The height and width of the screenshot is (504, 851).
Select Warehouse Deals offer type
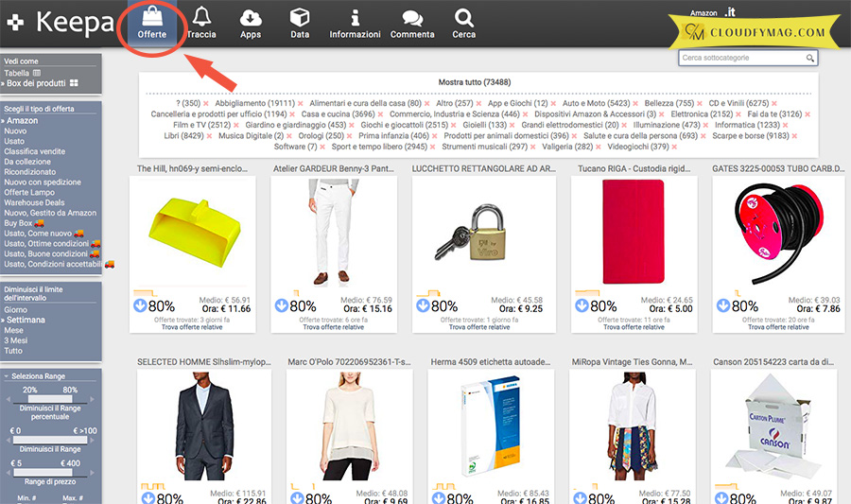click(x=34, y=202)
